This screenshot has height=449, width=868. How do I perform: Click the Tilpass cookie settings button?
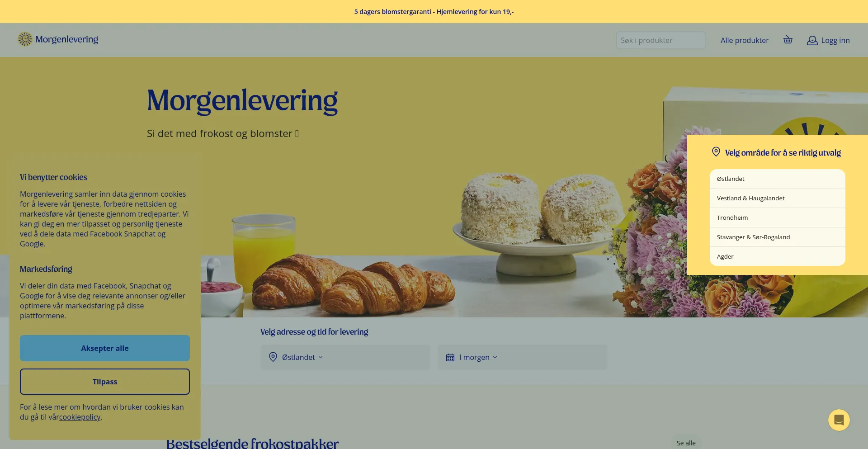[105, 382]
